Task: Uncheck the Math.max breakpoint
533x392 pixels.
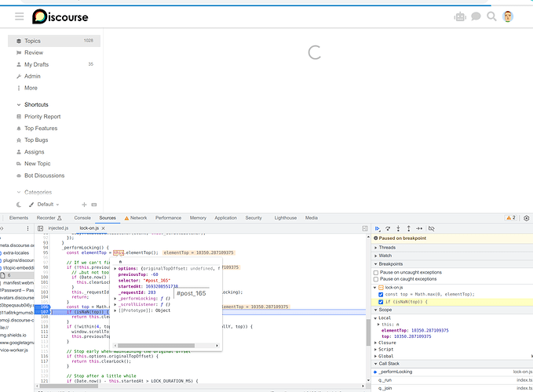Action: pos(381,294)
